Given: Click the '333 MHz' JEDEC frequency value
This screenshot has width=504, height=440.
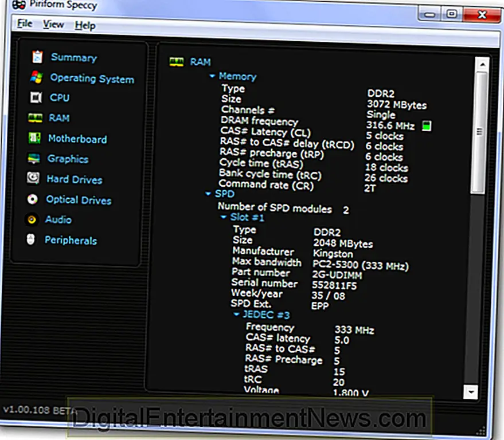Looking at the screenshot, I should pos(354,330).
